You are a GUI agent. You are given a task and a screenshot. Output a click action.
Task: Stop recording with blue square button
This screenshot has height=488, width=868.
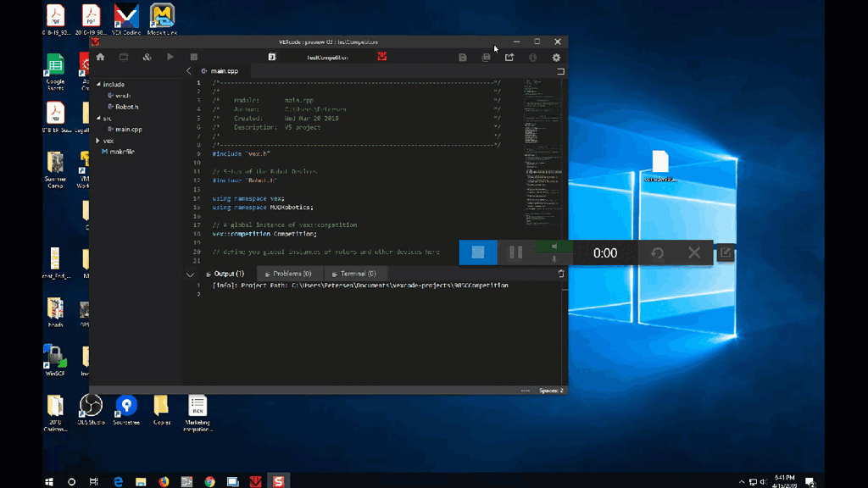coord(478,252)
